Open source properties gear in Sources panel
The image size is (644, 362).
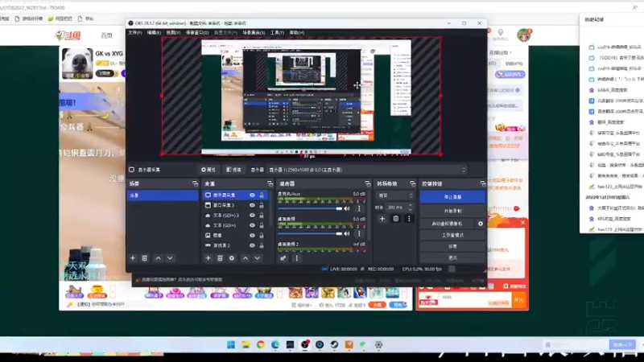click(x=232, y=258)
